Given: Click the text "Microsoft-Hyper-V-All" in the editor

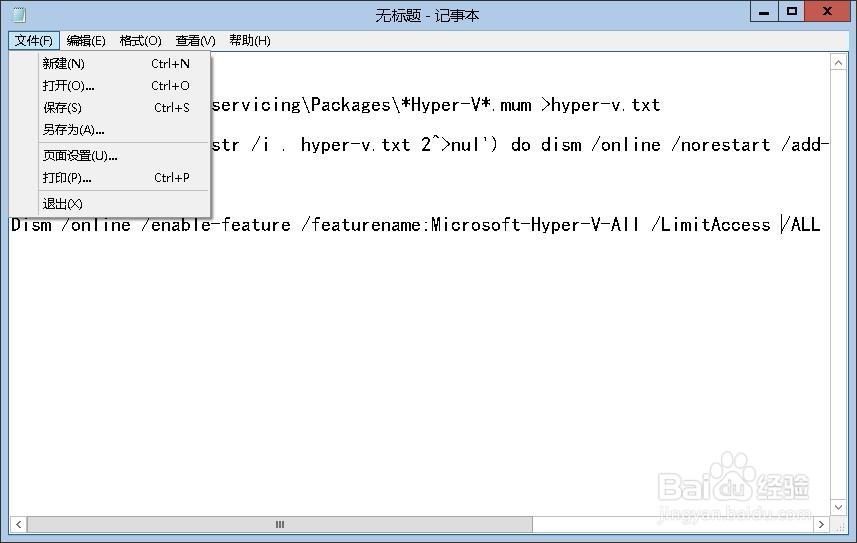Looking at the screenshot, I should point(535,225).
